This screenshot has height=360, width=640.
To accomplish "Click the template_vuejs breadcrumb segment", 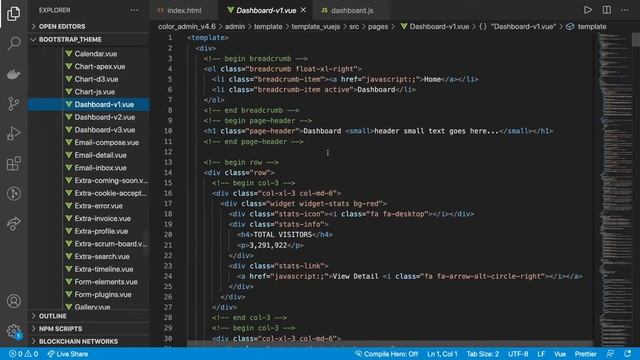I will 316,27.
